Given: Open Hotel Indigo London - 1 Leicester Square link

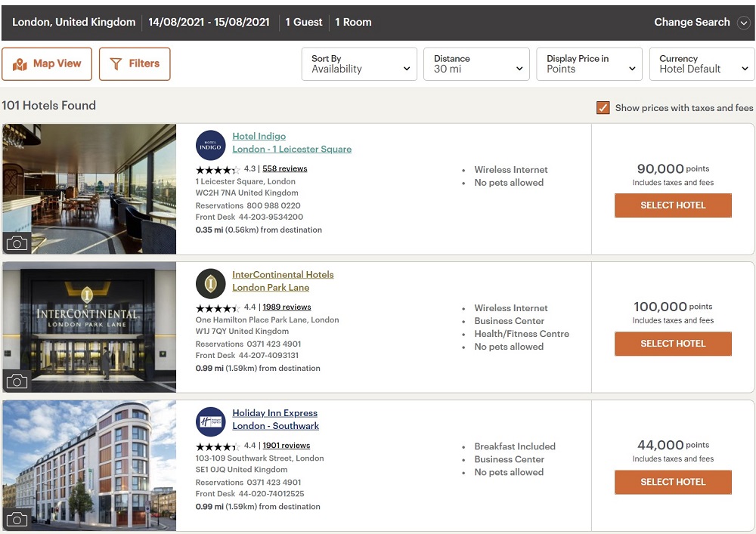Looking at the screenshot, I should click(x=292, y=143).
